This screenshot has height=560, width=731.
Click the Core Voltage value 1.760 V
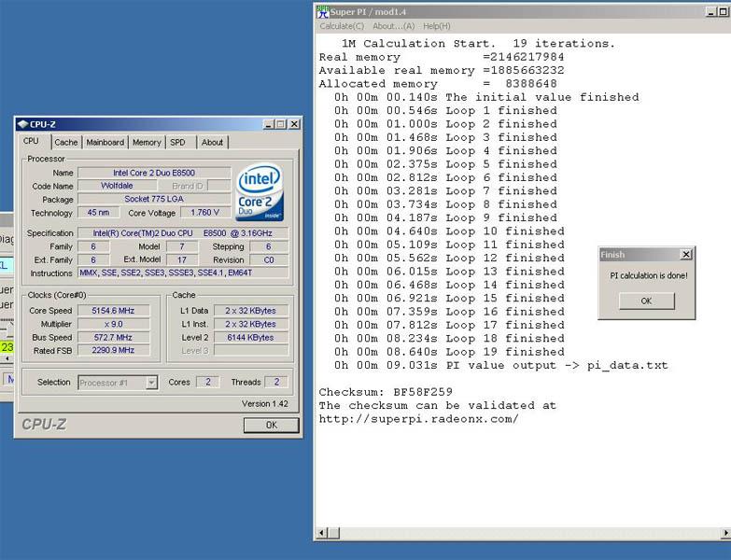[205, 213]
